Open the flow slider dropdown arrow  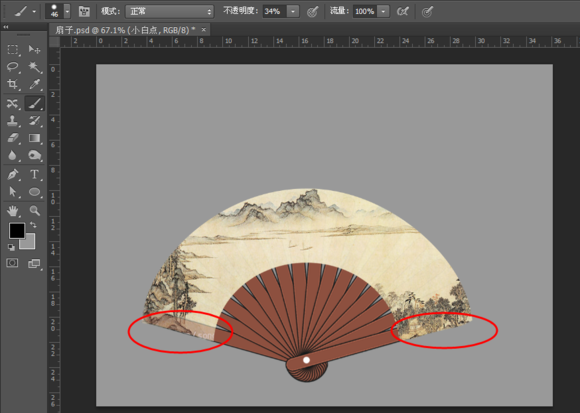tap(383, 12)
